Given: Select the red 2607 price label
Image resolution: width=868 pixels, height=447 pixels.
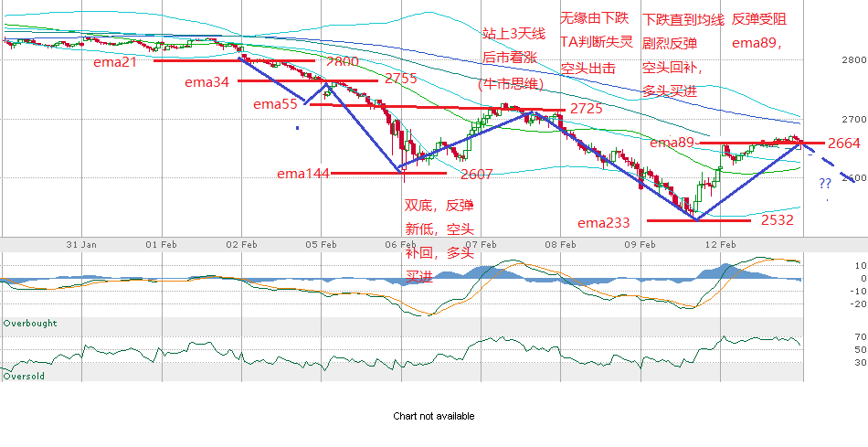Looking at the screenshot, I should (477, 175).
